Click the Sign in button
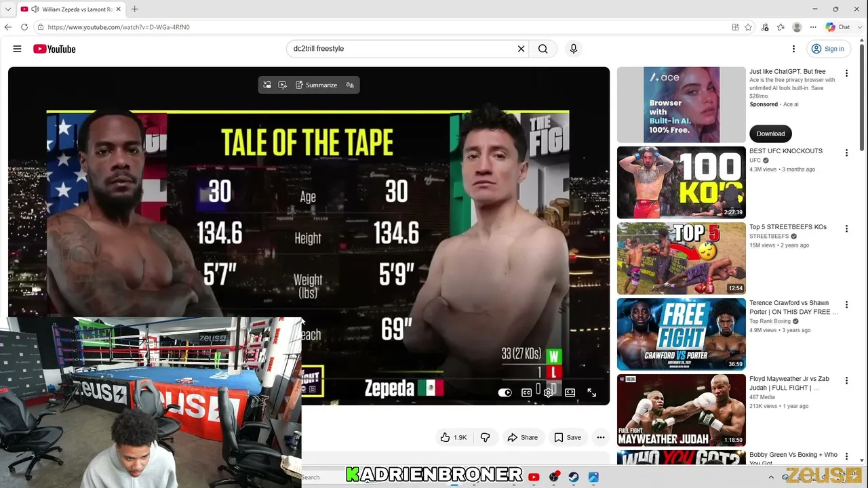The width and height of the screenshot is (868, 488). point(827,49)
